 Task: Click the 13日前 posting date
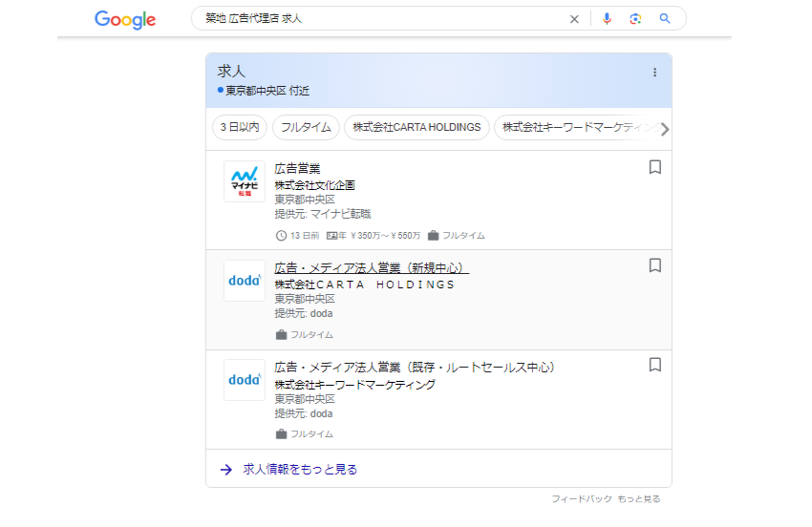305,236
